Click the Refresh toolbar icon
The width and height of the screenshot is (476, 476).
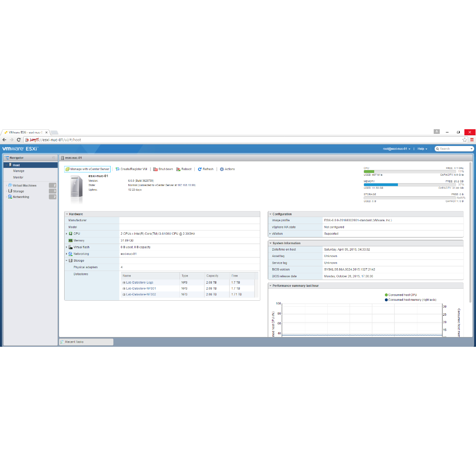200,169
